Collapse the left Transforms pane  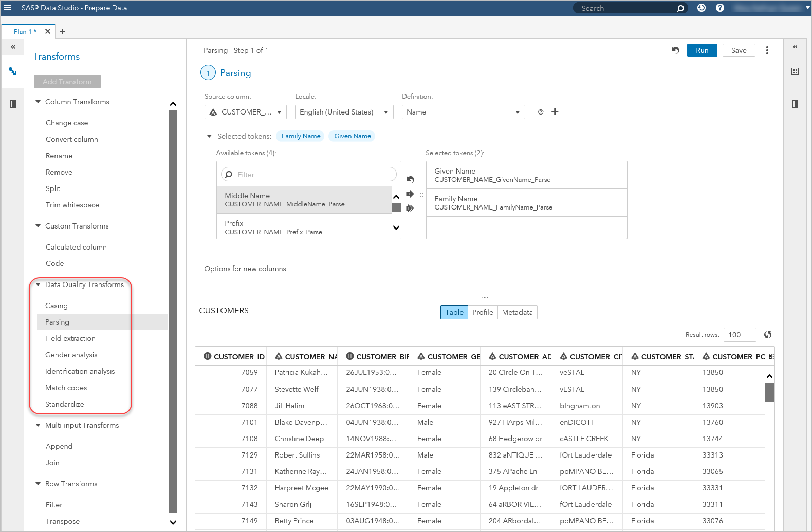click(x=13, y=47)
